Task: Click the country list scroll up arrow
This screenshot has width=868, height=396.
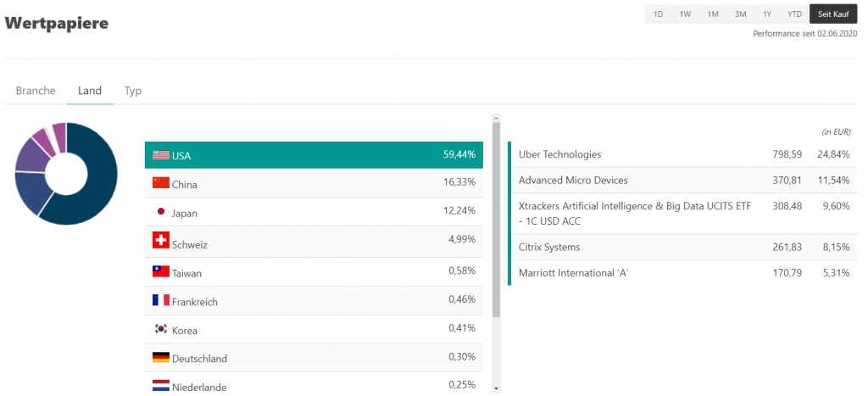Action: coord(496,117)
